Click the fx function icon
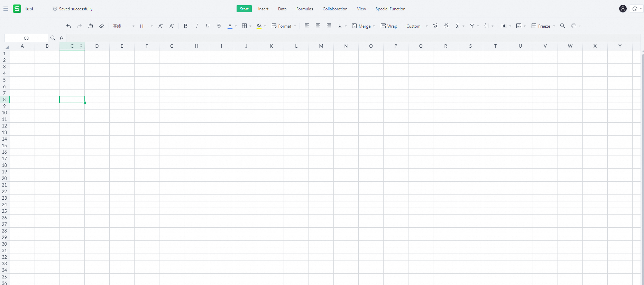This screenshot has height=285, width=644. pyautogui.click(x=62, y=38)
